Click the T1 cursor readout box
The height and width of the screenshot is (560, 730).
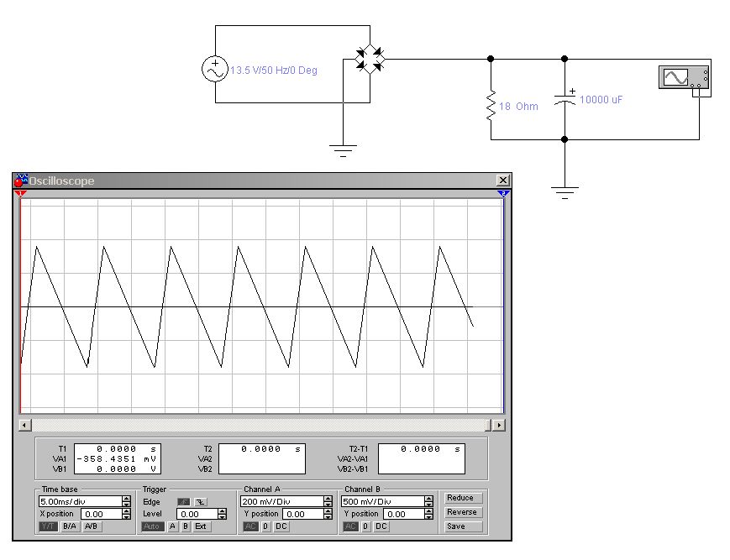(118, 458)
